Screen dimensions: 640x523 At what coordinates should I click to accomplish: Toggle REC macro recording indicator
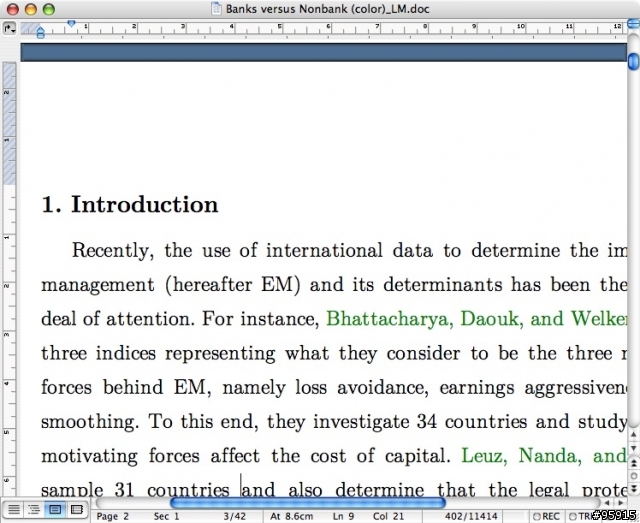(x=546, y=516)
